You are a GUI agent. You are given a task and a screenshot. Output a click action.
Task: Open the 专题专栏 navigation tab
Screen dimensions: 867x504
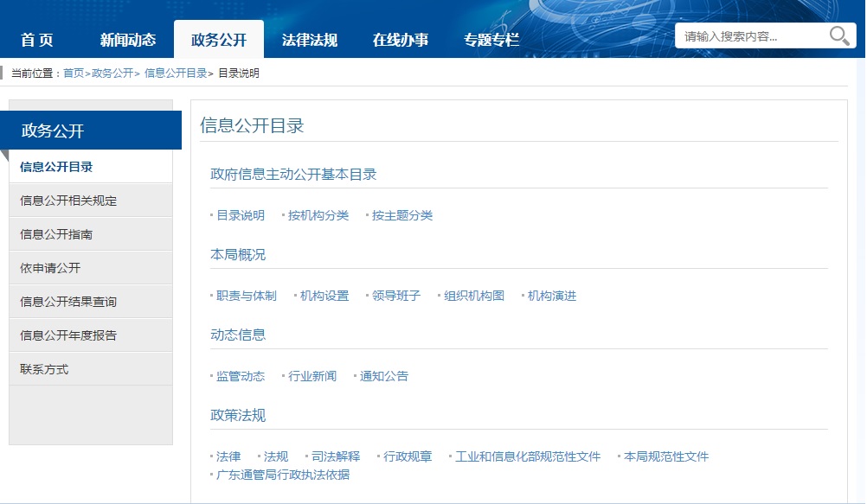coord(491,40)
